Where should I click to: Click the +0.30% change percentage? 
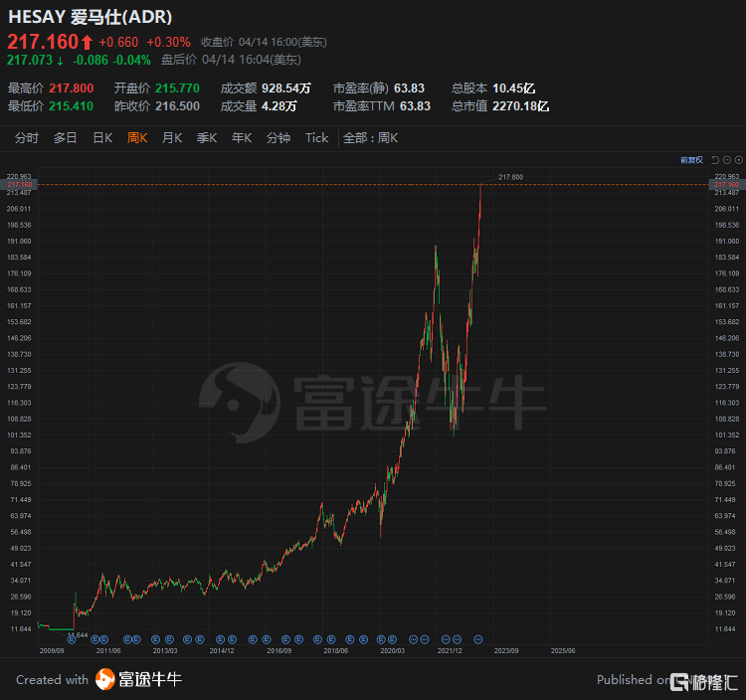tap(168, 43)
